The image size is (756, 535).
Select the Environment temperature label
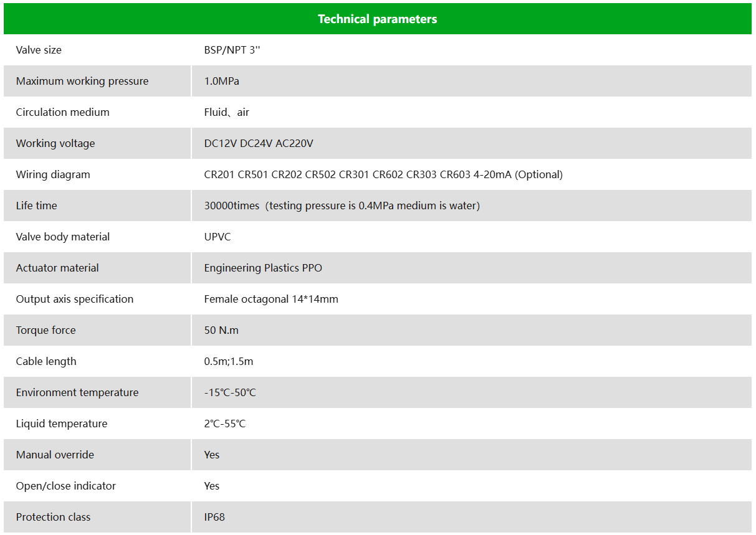[77, 392]
